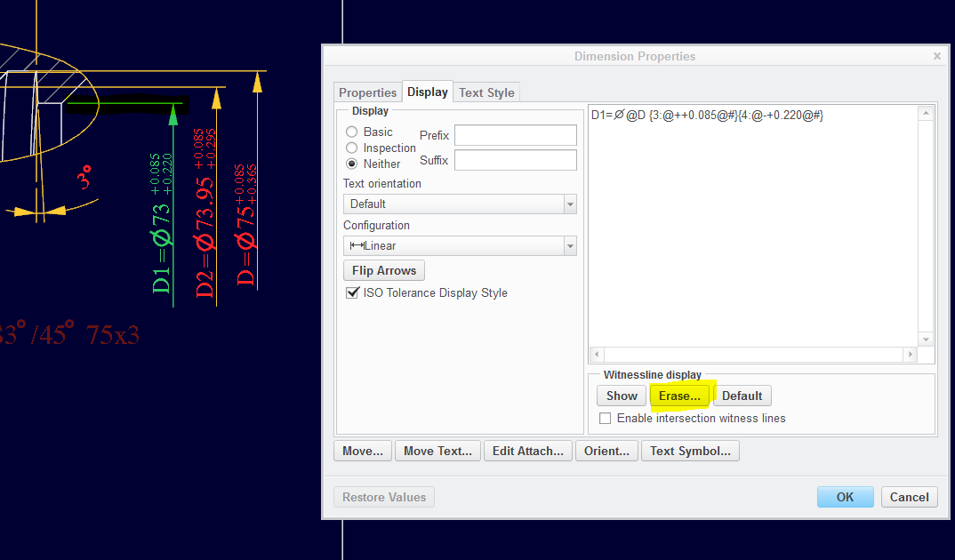Click the green D1 dimension arrowhead
This screenshot has width=955, height=560.
click(173, 115)
